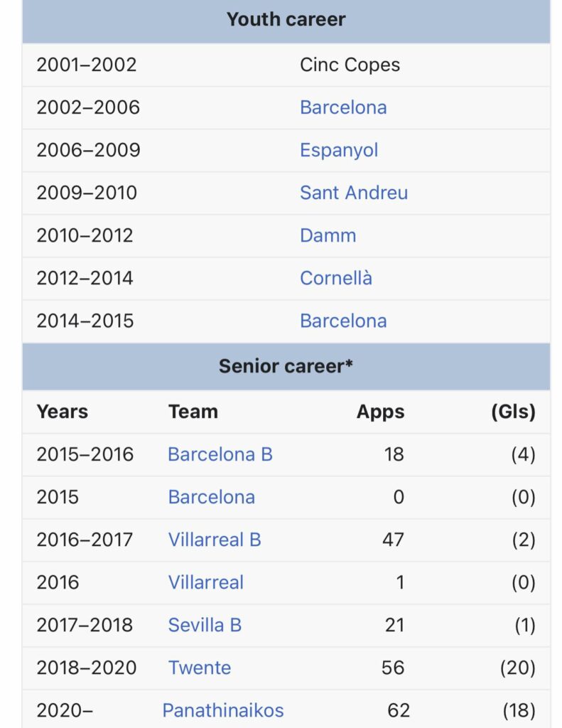Click the Villarreal B link

point(215,540)
